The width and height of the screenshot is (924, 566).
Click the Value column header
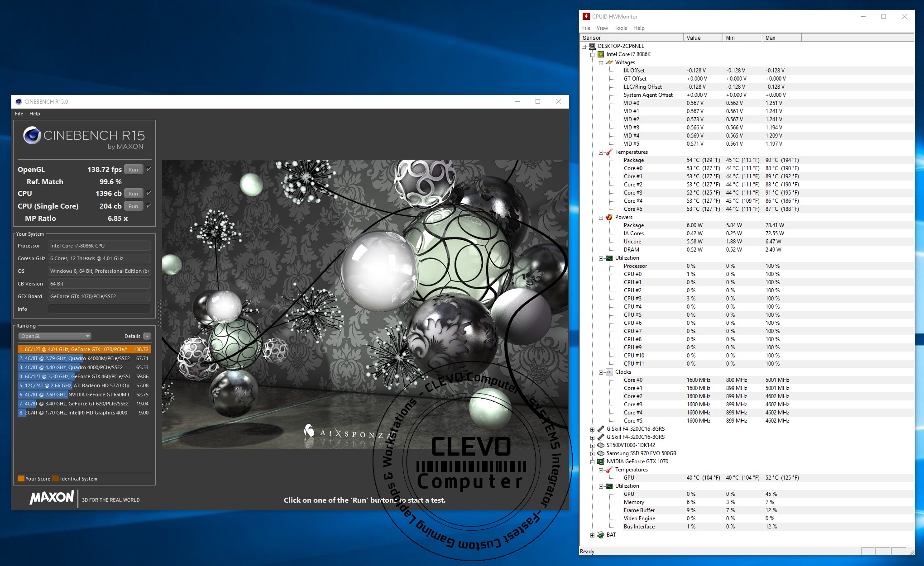703,38
